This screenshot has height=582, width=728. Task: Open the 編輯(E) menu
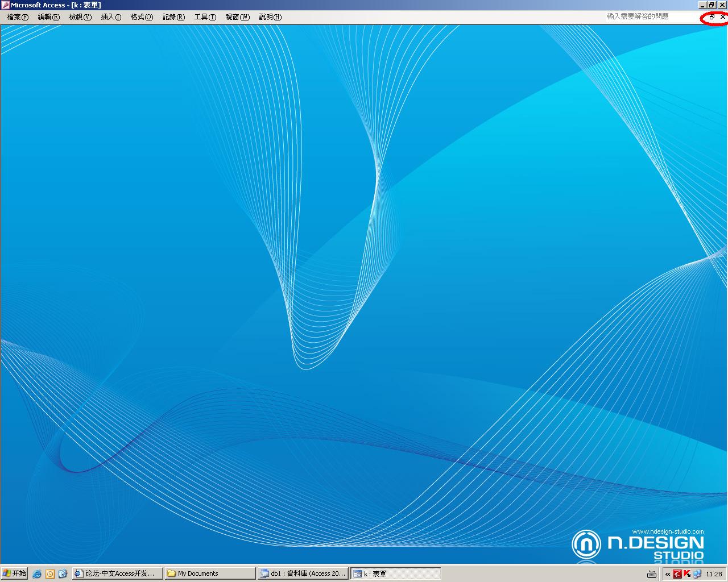coord(49,17)
